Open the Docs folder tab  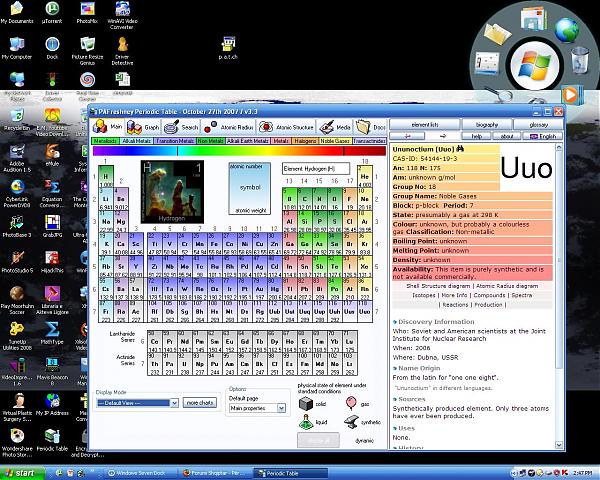[370, 127]
